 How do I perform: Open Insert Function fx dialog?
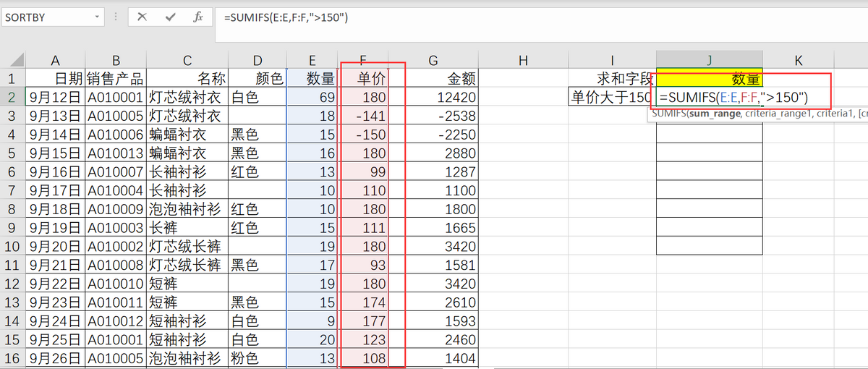pyautogui.click(x=198, y=17)
